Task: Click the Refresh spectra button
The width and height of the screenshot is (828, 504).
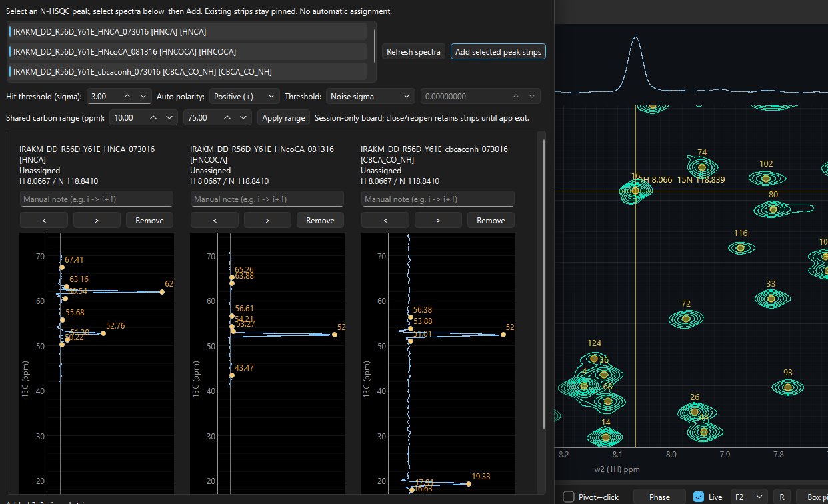Action: coord(413,52)
